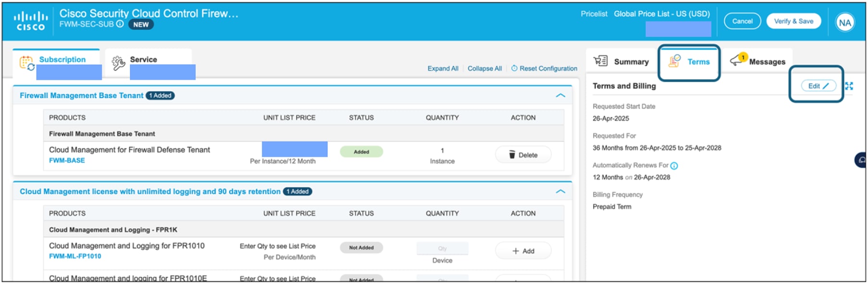Click the Qty field for the FPR1010 row

442,248
